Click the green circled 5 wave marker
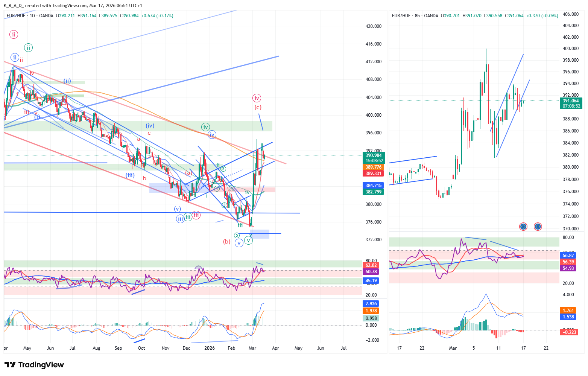This screenshot has width=588, height=376. tap(237, 235)
